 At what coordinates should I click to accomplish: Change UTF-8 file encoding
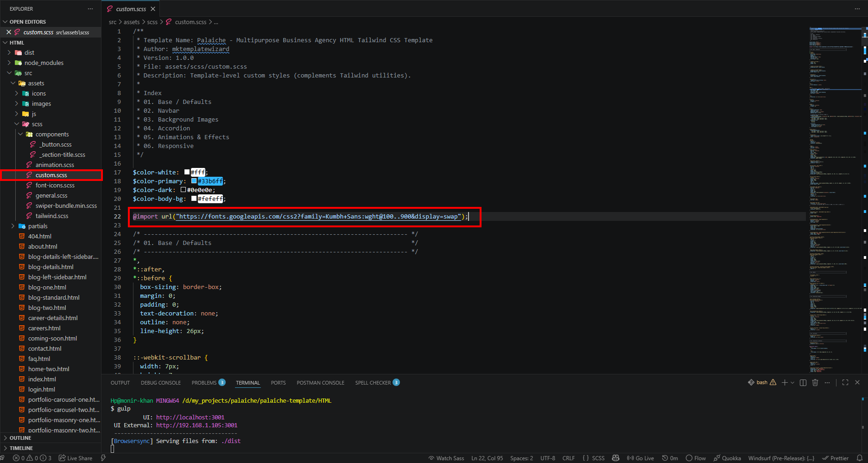point(548,458)
